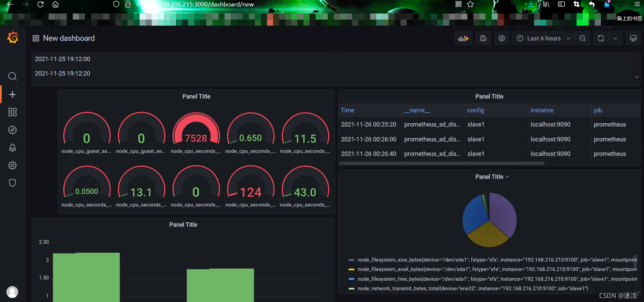
Task: Open the Alerting bell icon
Action: tap(12, 147)
